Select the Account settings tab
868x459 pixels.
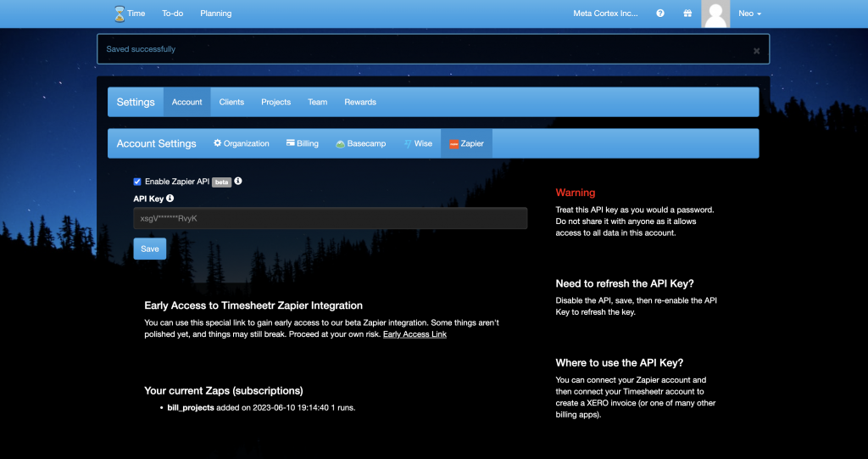(x=187, y=102)
